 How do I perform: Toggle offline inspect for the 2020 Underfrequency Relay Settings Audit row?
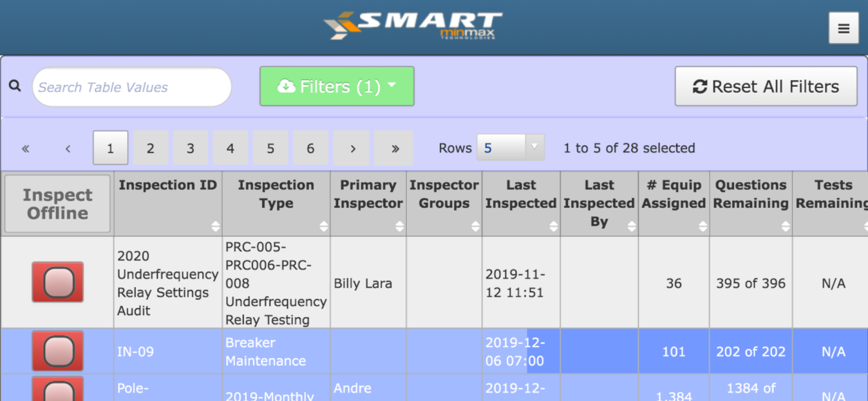point(57,282)
